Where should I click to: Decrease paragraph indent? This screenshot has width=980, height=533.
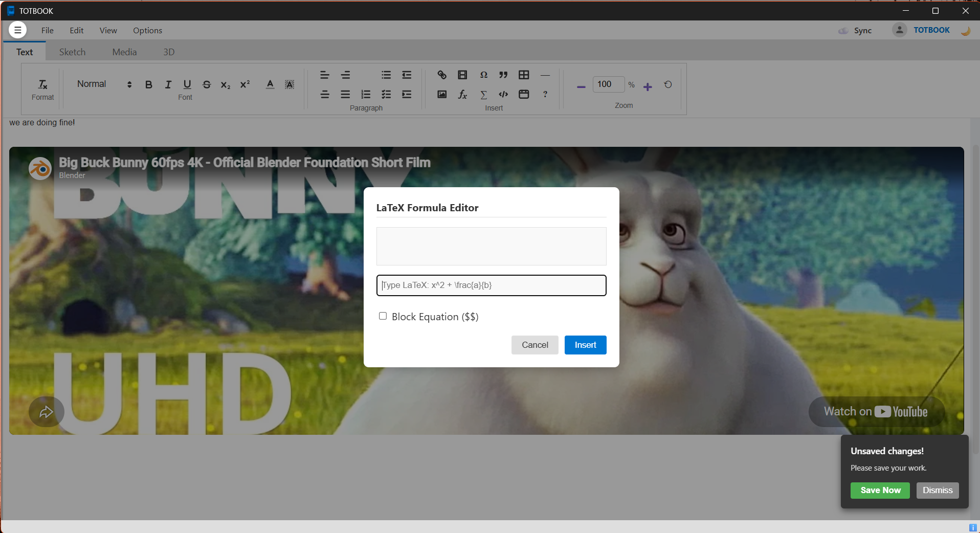coord(407,75)
